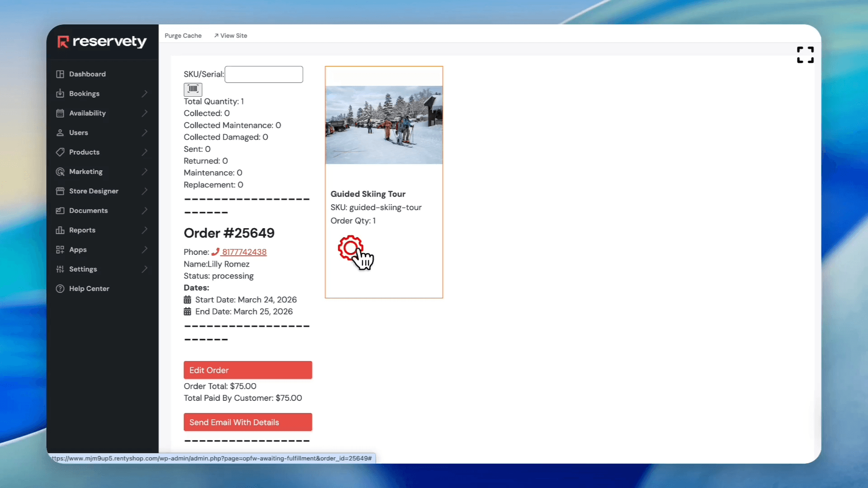The width and height of the screenshot is (868, 488).
Task: Click the Apps grid icon
Action: point(60,249)
